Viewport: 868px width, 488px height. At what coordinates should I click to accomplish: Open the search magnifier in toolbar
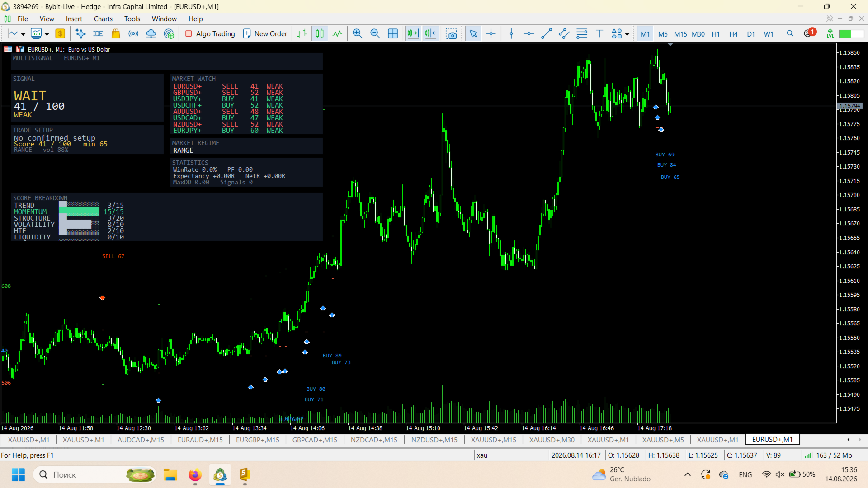point(790,33)
